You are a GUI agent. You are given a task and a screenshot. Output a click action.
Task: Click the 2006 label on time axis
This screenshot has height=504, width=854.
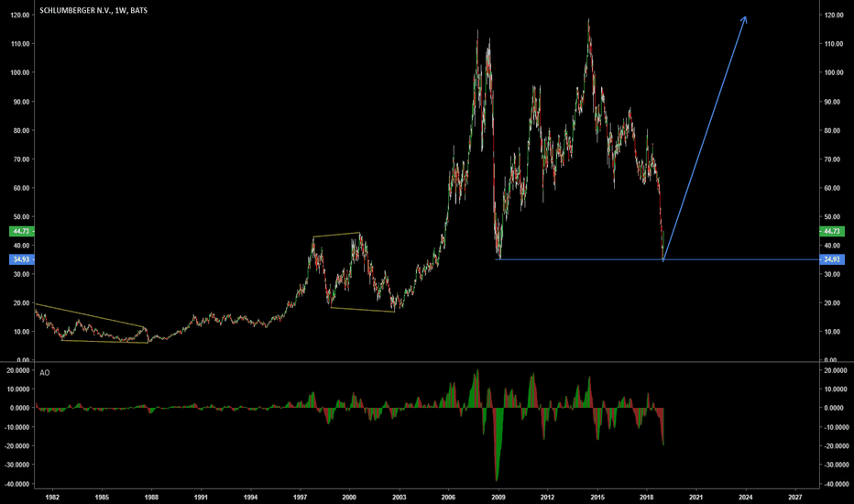click(448, 497)
